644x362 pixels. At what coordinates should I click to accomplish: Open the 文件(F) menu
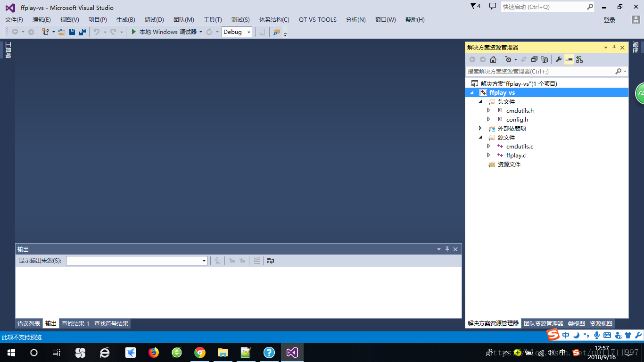(14, 19)
